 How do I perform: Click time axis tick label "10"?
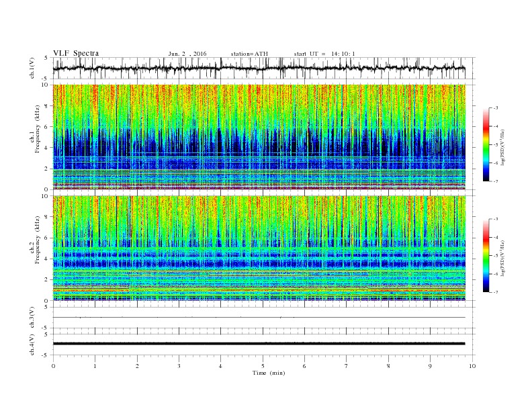[x=472, y=366]
